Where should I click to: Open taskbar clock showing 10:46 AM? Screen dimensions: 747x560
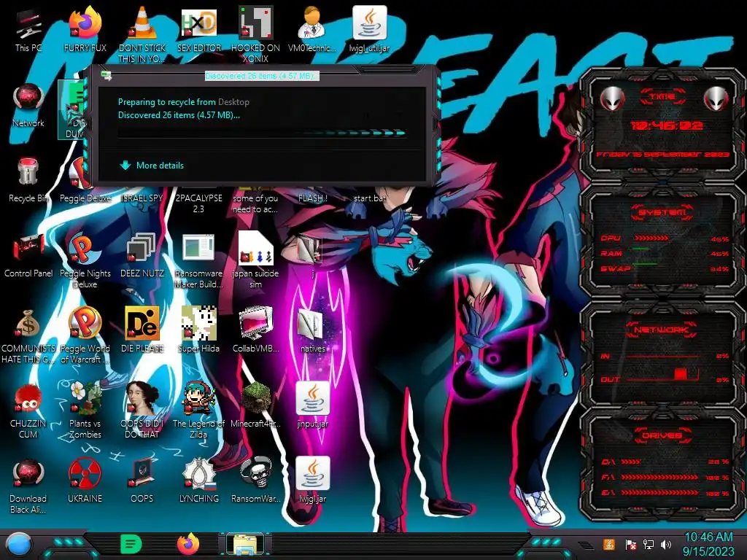click(708, 544)
